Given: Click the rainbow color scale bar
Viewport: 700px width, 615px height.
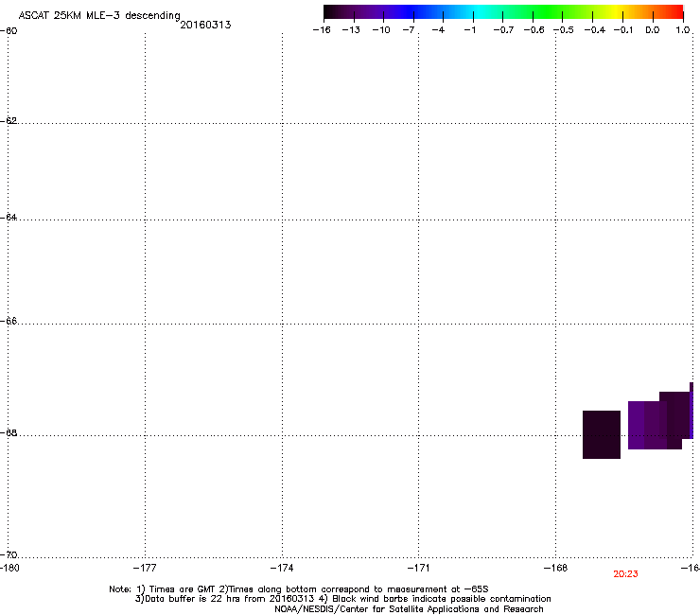Looking at the screenshot, I should point(503,12).
